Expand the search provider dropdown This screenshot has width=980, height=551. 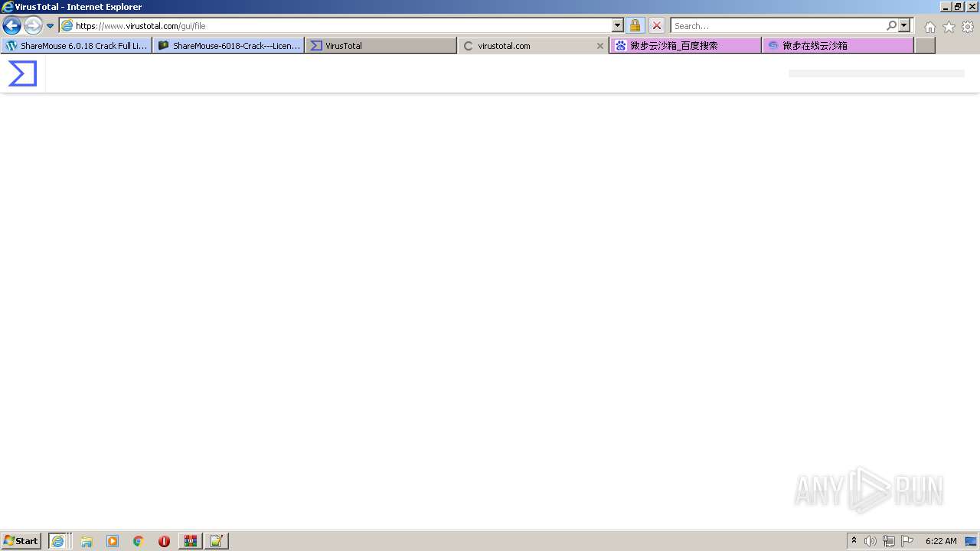point(904,25)
